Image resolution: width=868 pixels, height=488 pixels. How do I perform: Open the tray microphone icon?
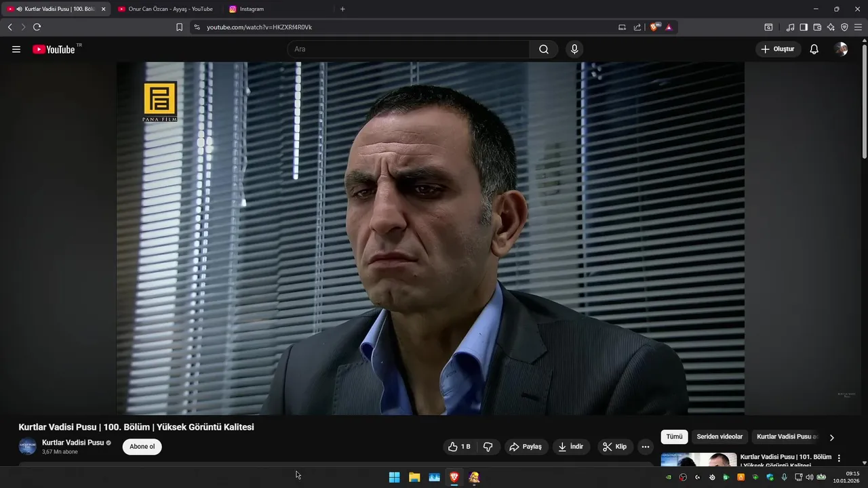[785, 477]
